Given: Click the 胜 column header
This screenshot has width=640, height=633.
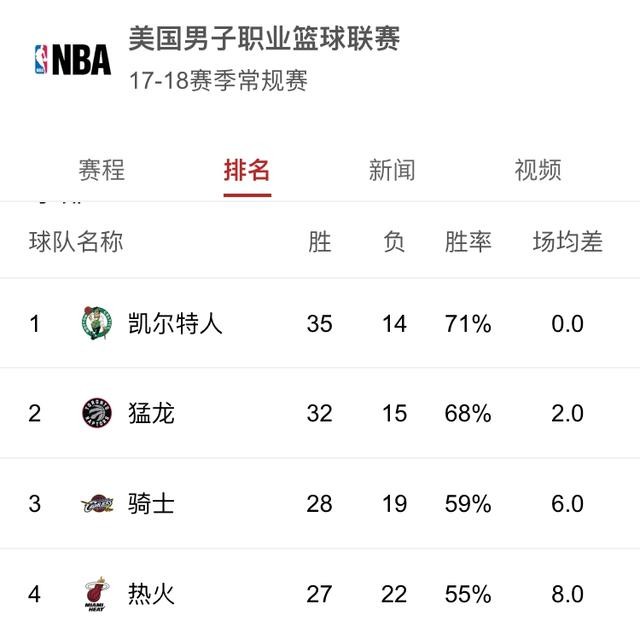Looking at the screenshot, I should pyautogui.click(x=319, y=242).
